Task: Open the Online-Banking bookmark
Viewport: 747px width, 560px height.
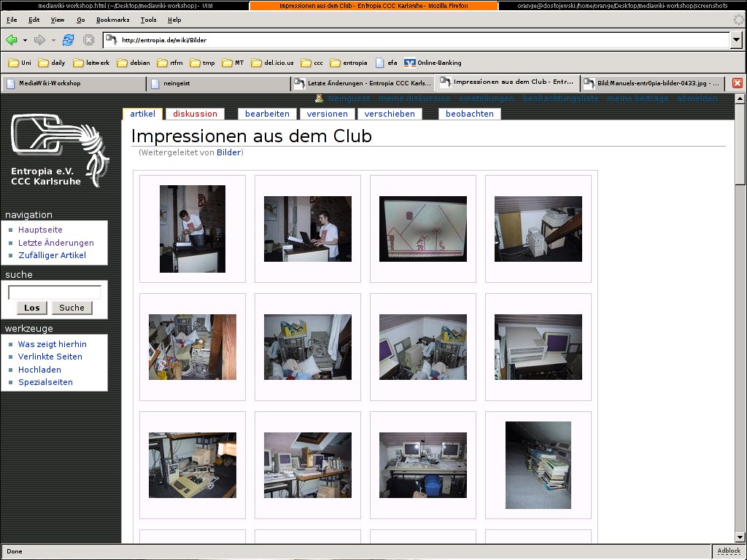Action: [x=433, y=63]
